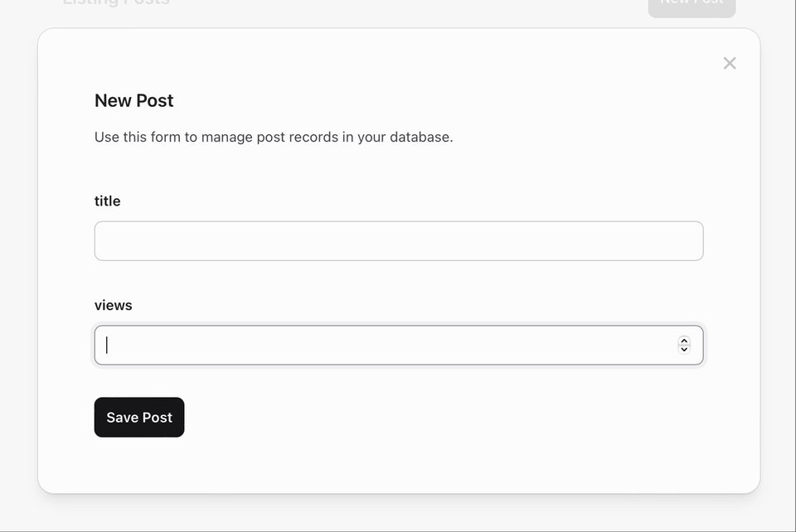
Task: Increase views with the stepper up arrow
Action: click(684, 341)
